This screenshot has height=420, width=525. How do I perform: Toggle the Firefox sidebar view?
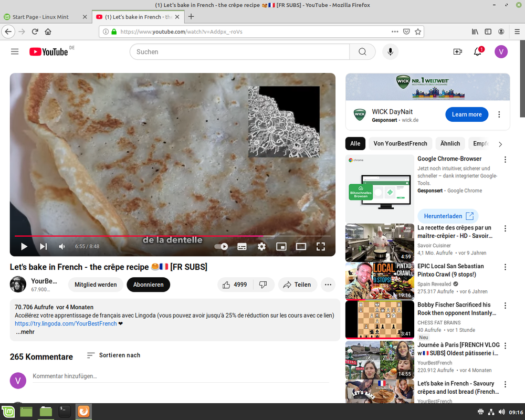[x=488, y=32]
